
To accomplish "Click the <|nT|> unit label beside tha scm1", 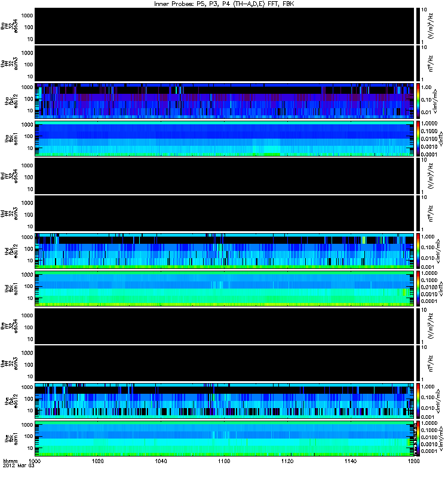I will tap(441, 139).
